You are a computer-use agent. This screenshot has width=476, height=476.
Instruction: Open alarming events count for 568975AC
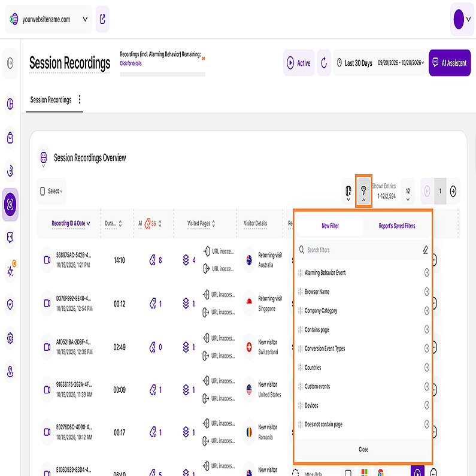click(x=156, y=260)
